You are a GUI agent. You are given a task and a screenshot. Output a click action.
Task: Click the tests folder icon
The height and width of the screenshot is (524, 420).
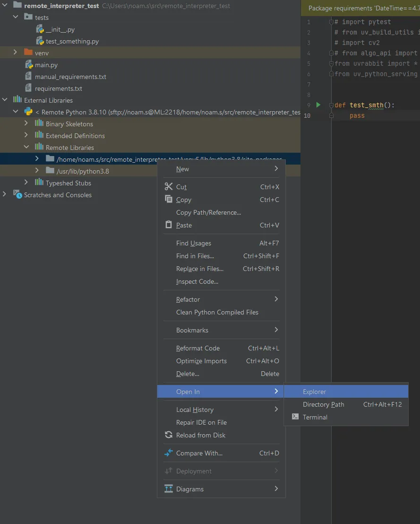tap(28, 17)
